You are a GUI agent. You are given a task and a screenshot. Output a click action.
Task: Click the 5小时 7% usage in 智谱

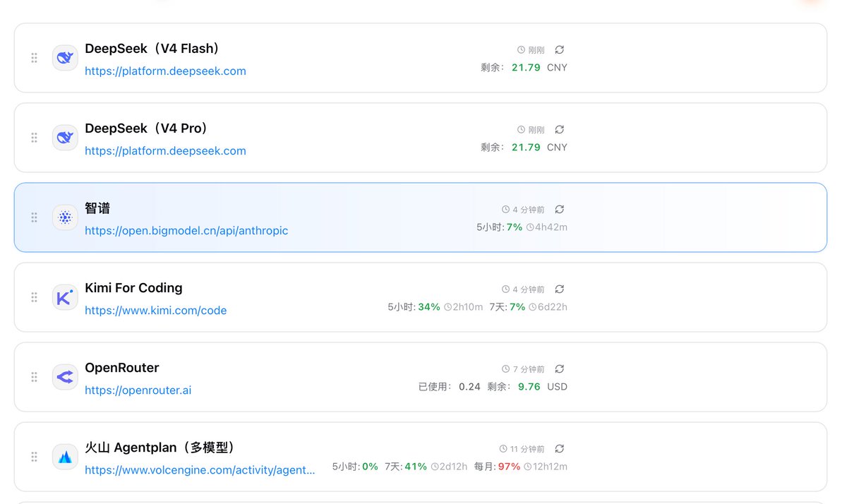tap(500, 227)
